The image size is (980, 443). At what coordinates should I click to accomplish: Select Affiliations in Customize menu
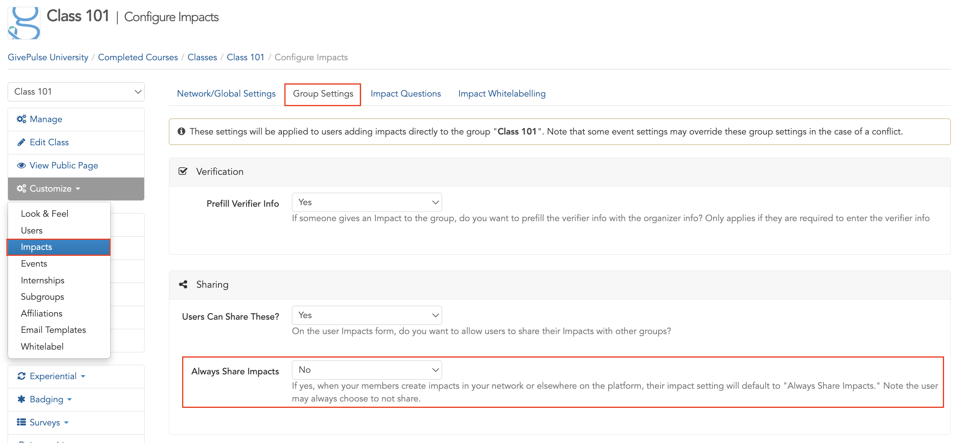click(x=59, y=313)
